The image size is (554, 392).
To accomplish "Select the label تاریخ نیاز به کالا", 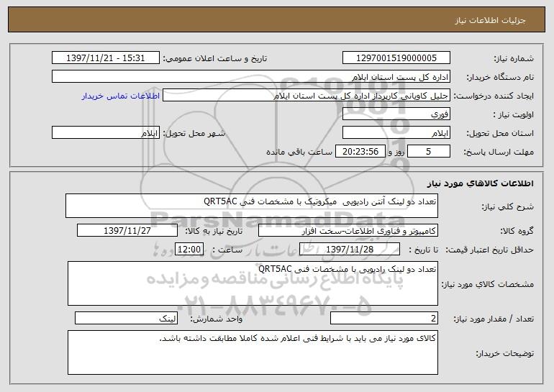I will [x=214, y=232].
